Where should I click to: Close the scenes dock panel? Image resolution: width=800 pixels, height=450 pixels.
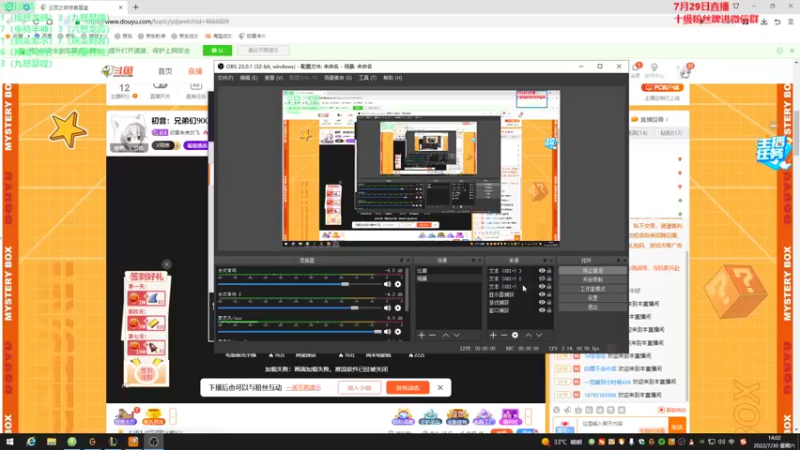tap(480, 261)
